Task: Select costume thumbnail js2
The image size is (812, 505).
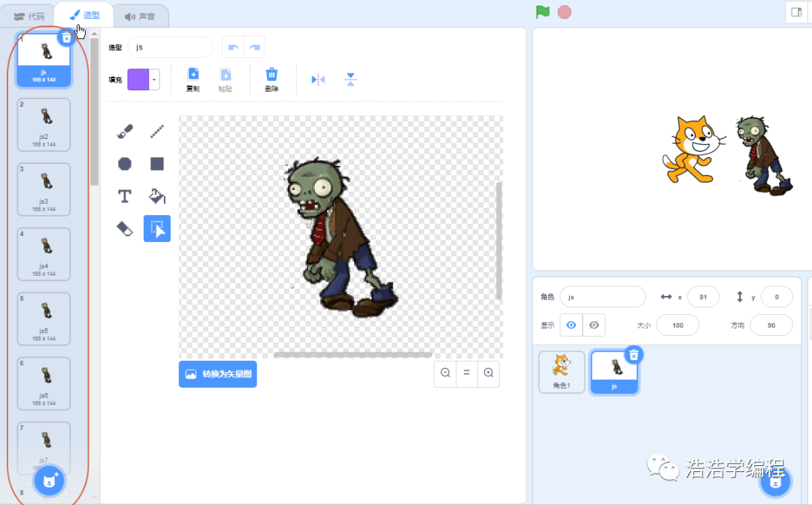Action: (x=44, y=125)
